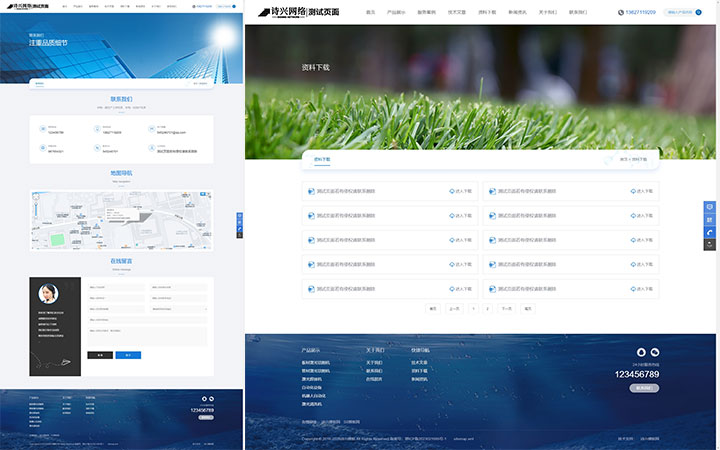Click the file icon of first right-column download row
The width and height of the screenshot is (720, 450).
(492, 191)
